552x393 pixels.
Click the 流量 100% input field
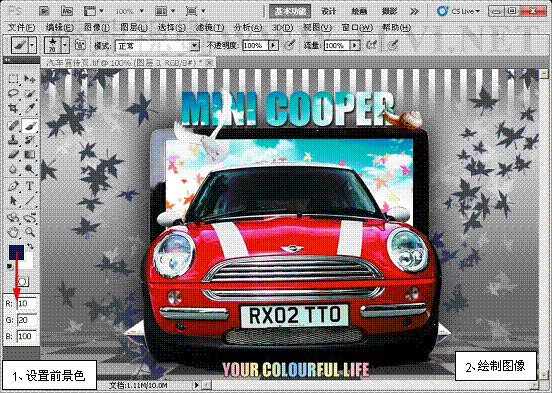point(337,45)
